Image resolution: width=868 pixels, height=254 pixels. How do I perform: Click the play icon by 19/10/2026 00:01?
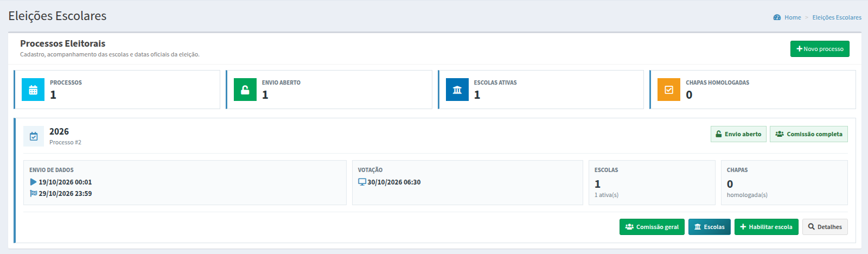[33, 182]
